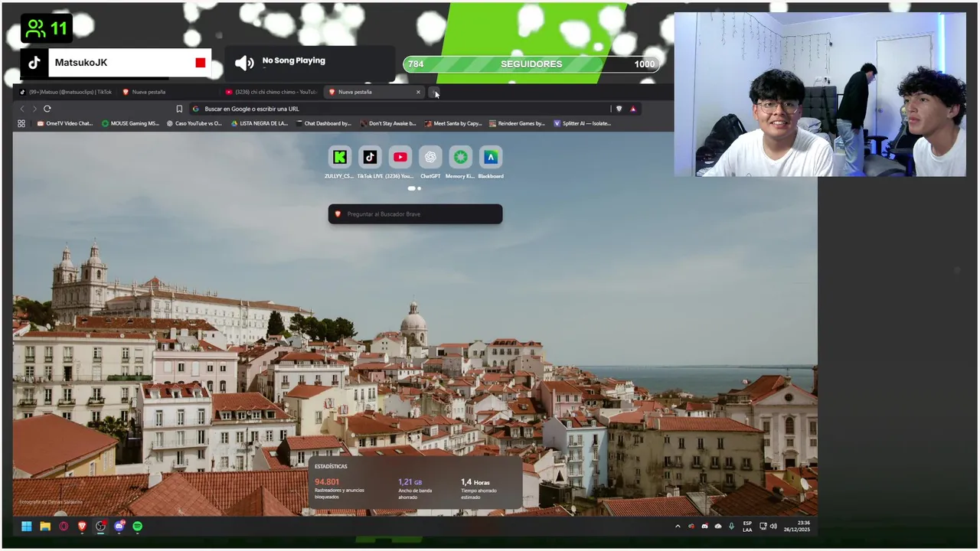Open the Reindeer Games bookmark

[x=517, y=123]
